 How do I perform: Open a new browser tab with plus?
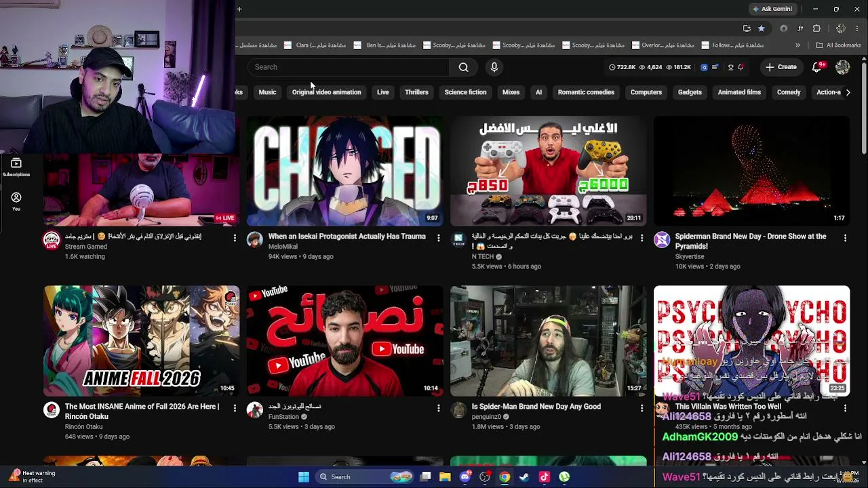[239, 9]
